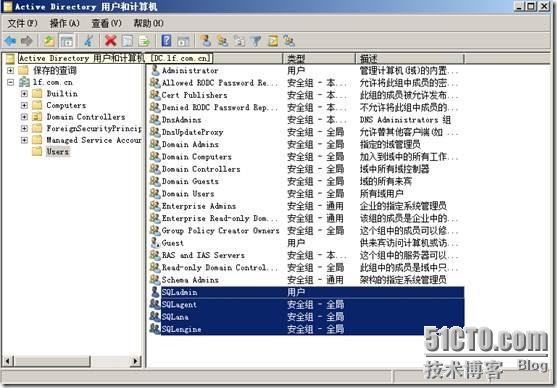Open Help with blue question mark icon
The width and height of the screenshot is (557, 388).
(x=166, y=41)
